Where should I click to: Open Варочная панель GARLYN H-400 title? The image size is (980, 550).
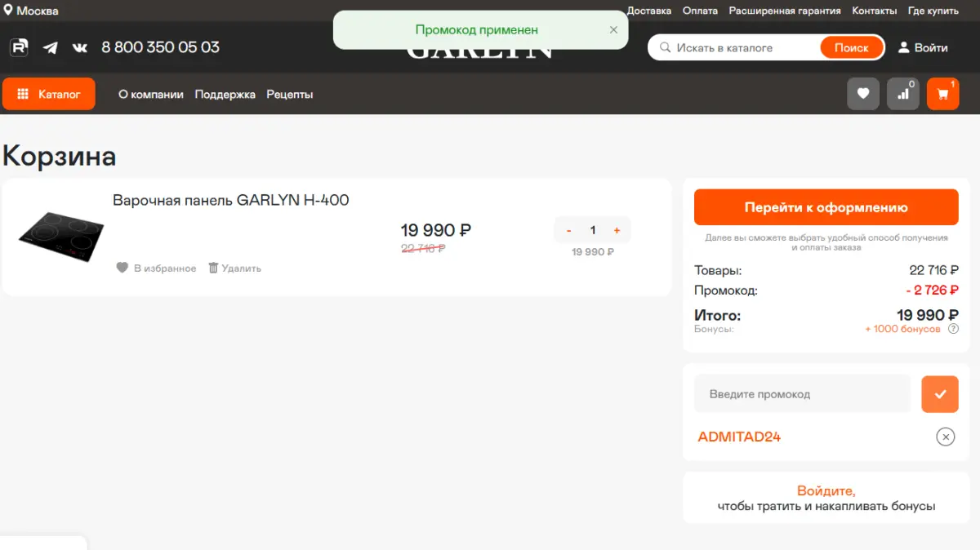(x=231, y=200)
